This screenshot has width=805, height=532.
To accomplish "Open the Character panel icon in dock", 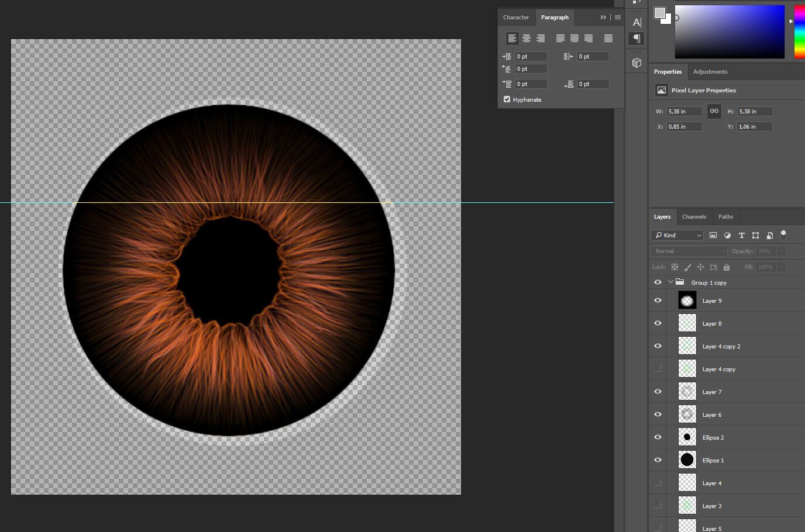I will pyautogui.click(x=637, y=22).
